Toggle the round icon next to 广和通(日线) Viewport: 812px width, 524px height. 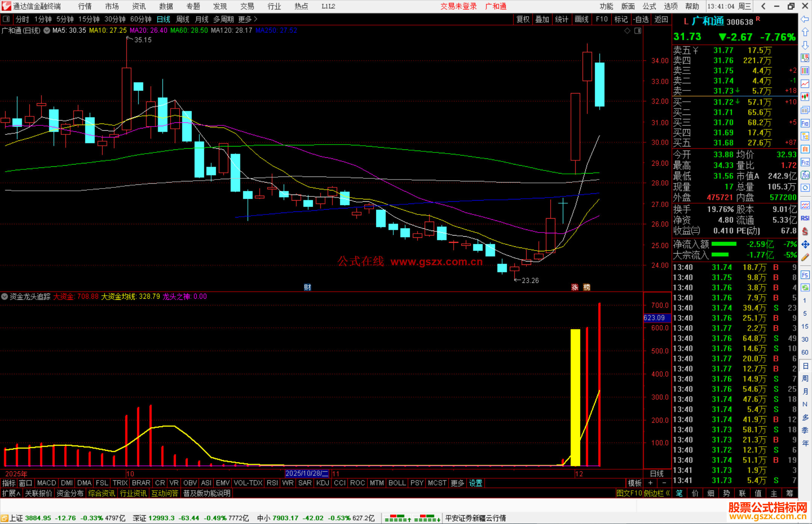tap(47, 30)
